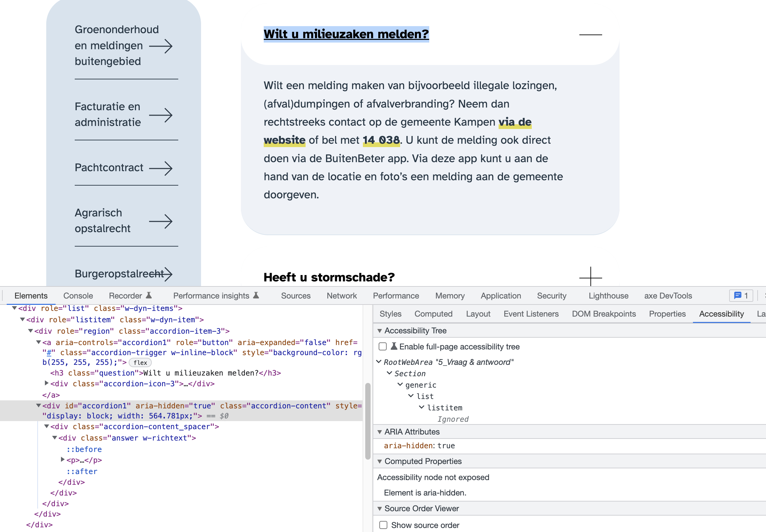Collapse accordion with minus icon

(590, 35)
